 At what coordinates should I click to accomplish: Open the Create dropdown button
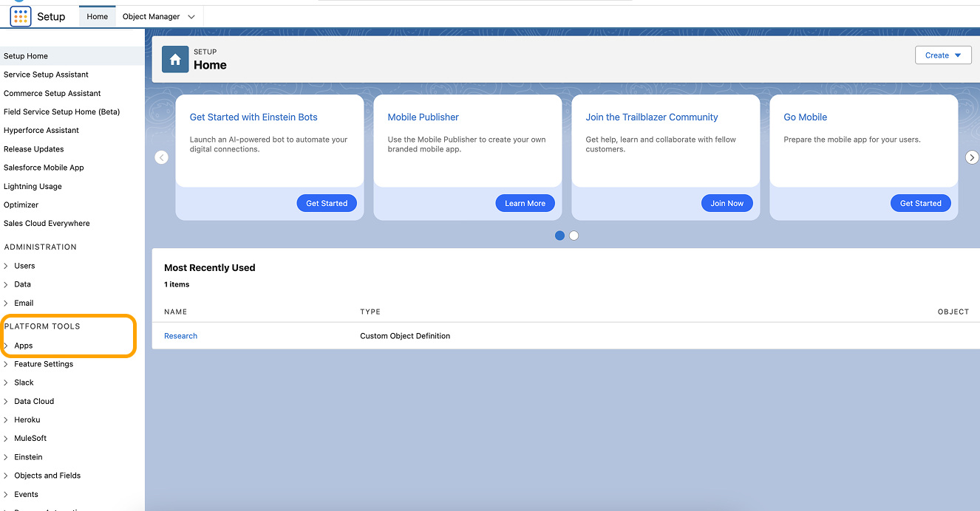(x=942, y=55)
